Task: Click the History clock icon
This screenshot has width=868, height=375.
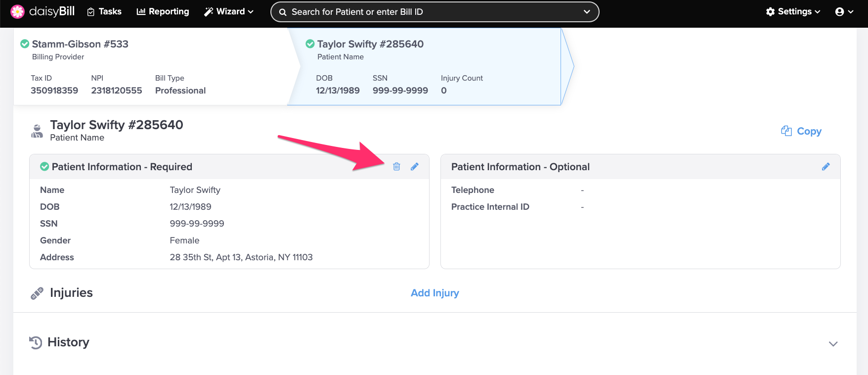Action: tap(36, 342)
